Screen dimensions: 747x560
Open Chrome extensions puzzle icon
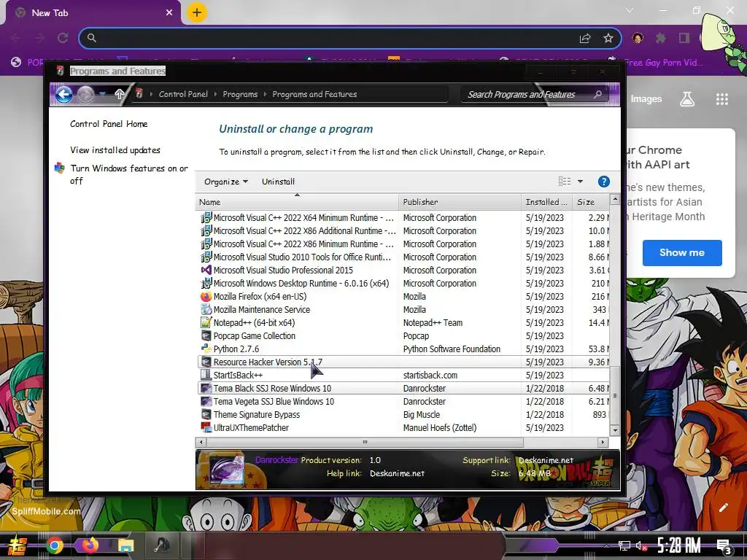pyautogui.click(x=660, y=38)
